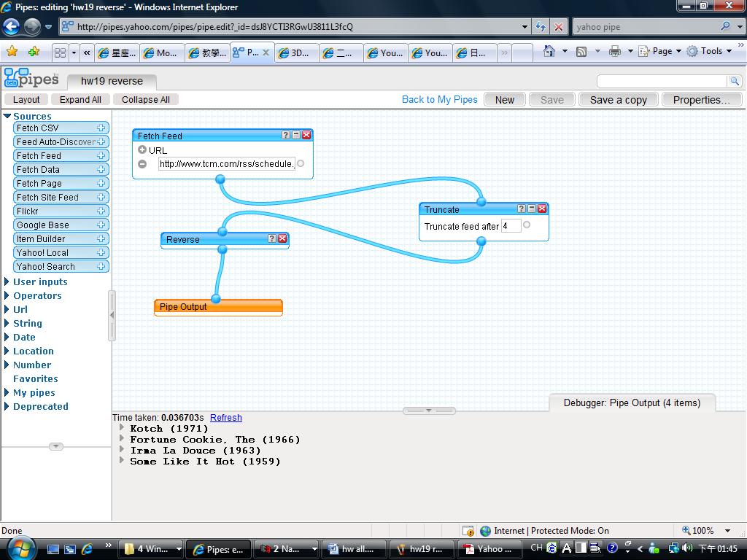Viewport: 747px width, 560px height.
Task: Toggle the Fetch Feed URL input terminal circle
Action: coord(301,163)
